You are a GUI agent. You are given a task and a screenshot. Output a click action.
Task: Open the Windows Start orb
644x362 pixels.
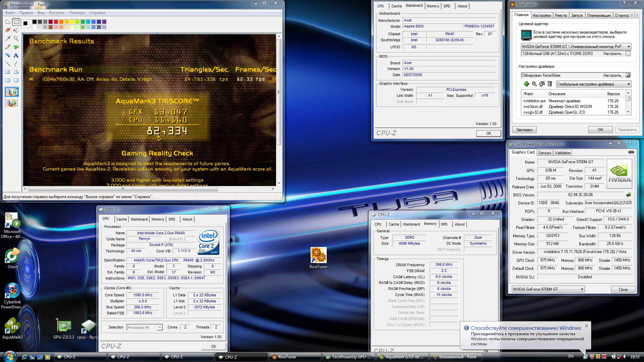coord(9,356)
